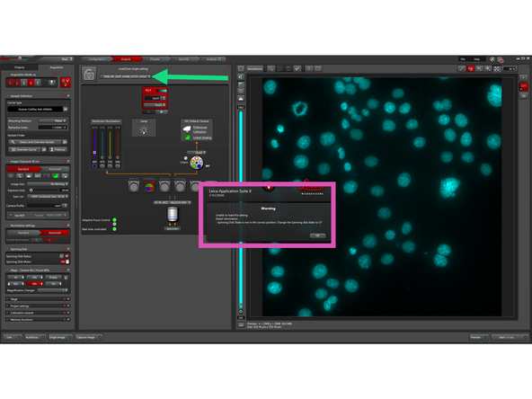
Task: Click the checkmark icon in viewer toolbar
Action: (297, 68)
